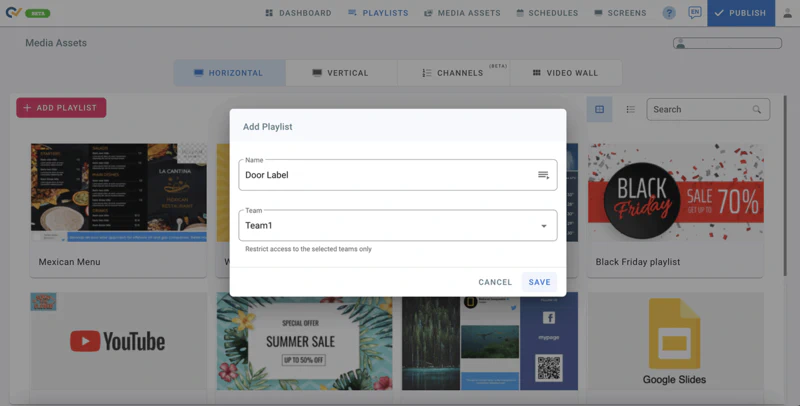The height and width of the screenshot is (406, 800).
Task: Click the 'Add Playlist' dialog title
Action: 267,126
